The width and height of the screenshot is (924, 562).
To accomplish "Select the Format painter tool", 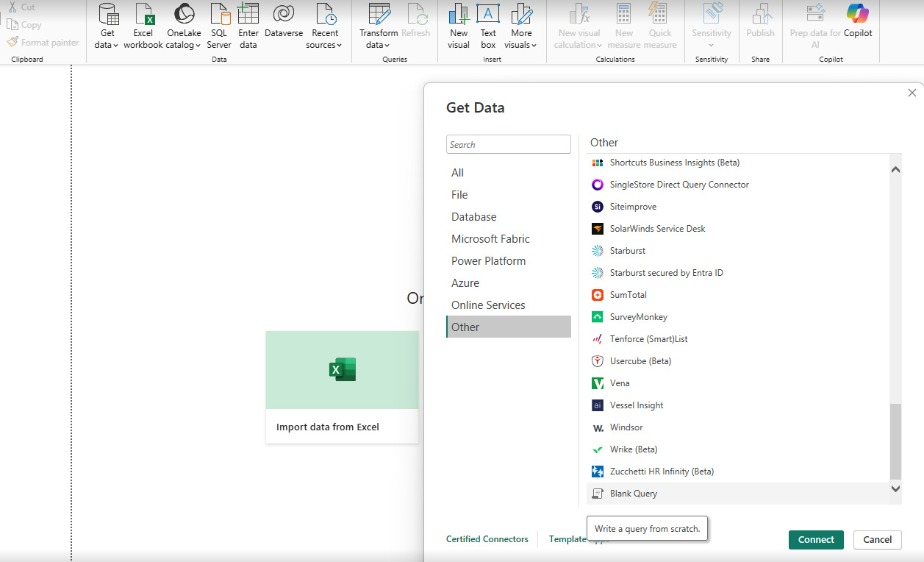I will 43,43.
